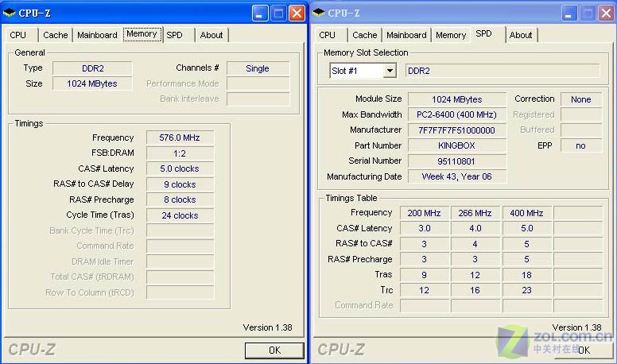Select RAS# Precharge value 8 clocks
Image resolution: width=617 pixels, height=364 pixels.
point(180,199)
